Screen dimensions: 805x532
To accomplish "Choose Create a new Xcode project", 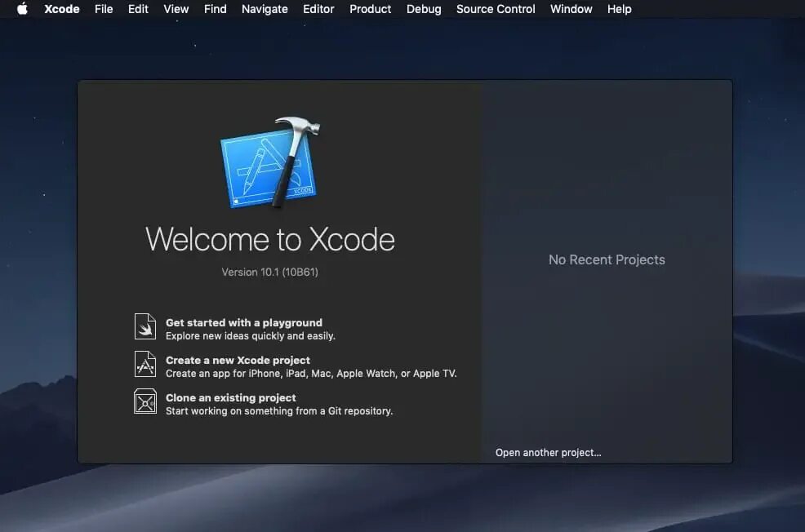I will [238, 360].
